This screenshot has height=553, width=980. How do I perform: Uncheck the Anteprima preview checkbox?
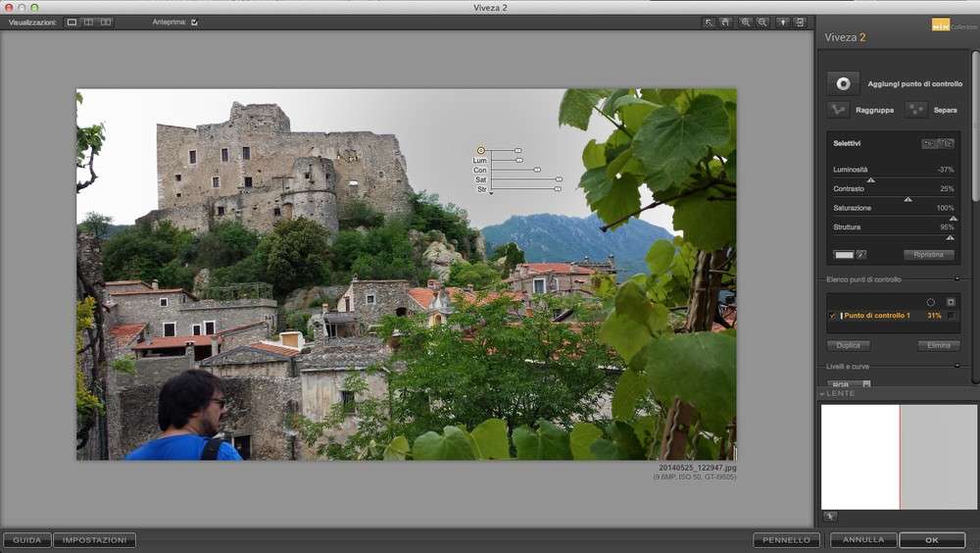(x=195, y=22)
